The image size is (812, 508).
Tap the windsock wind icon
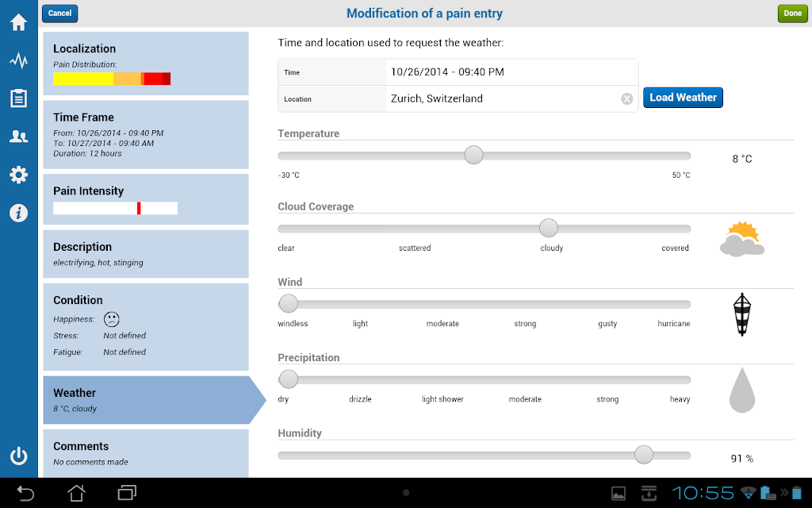[x=742, y=314]
